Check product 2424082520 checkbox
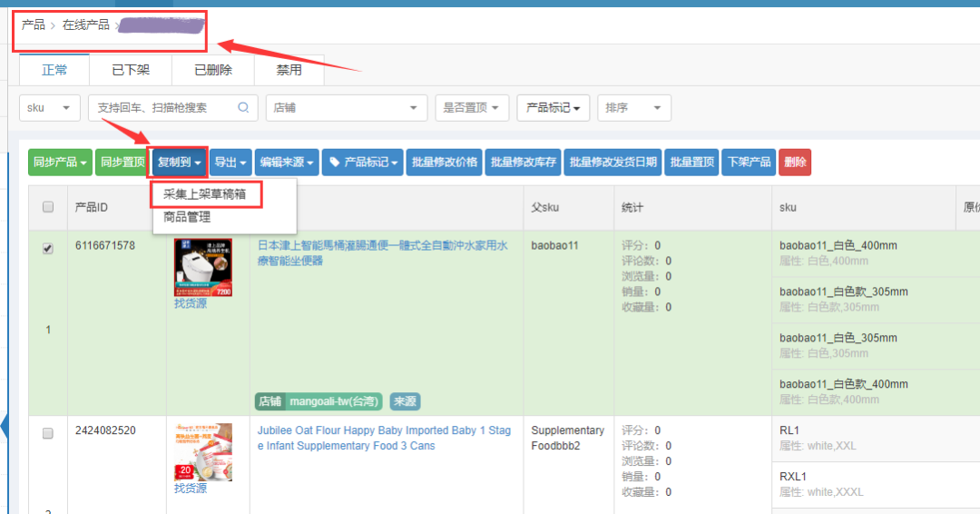This screenshot has width=980, height=514. tap(48, 433)
